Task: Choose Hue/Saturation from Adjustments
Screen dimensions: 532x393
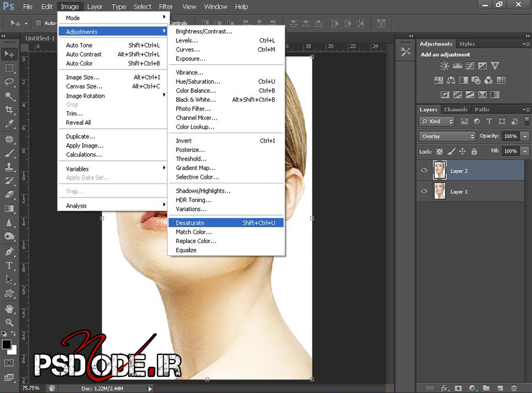Action: pyautogui.click(x=226, y=82)
